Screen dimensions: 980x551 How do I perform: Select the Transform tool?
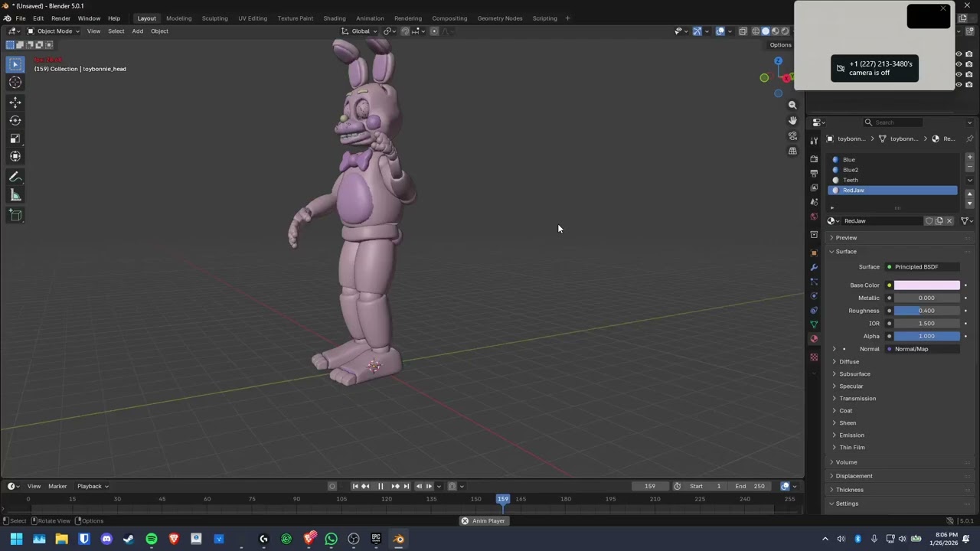(15, 156)
